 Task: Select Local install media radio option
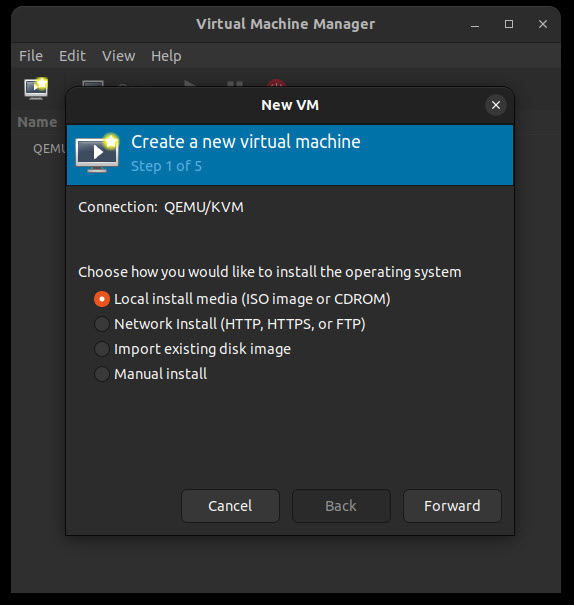pyautogui.click(x=242, y=299)
